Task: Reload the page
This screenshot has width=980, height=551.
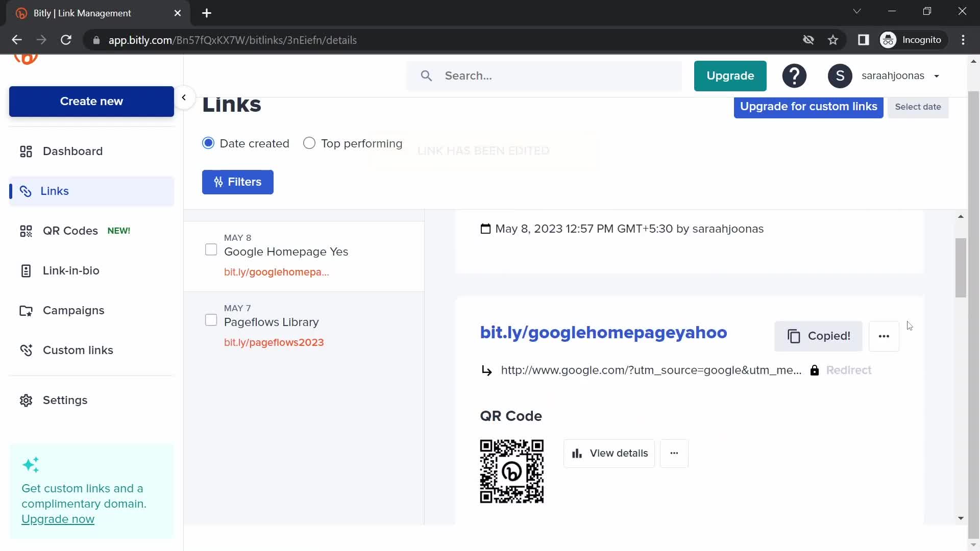Action: [66, 40]
